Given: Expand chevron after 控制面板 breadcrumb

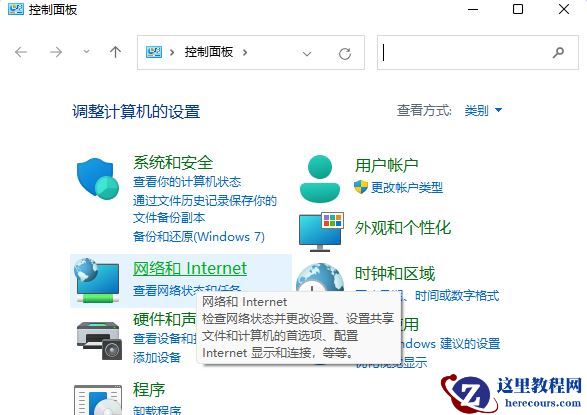Looking at the screenshot, I should click(x=245, y=52).
